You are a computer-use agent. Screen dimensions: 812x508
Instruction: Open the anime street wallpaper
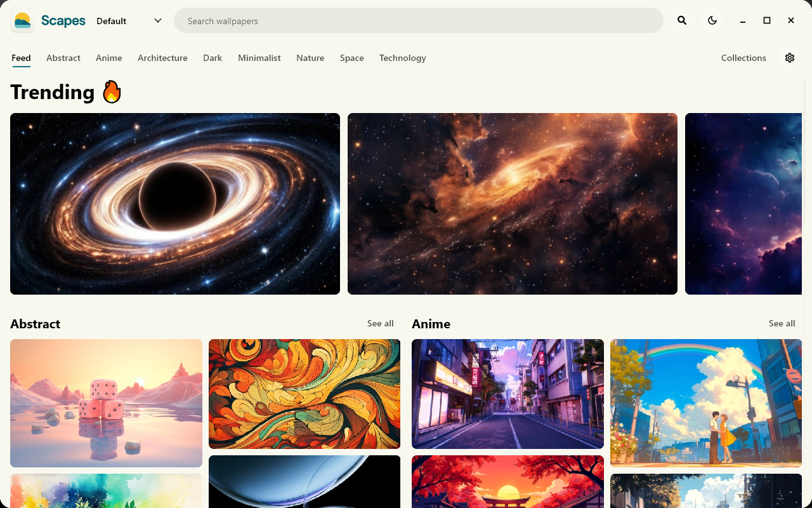coord(507,394)
